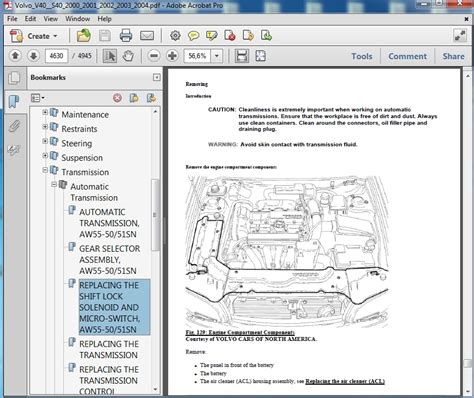Expand the Maintenance bookmark
The height and width of the screenshot is (398, 474).
[x=45, y=112]
